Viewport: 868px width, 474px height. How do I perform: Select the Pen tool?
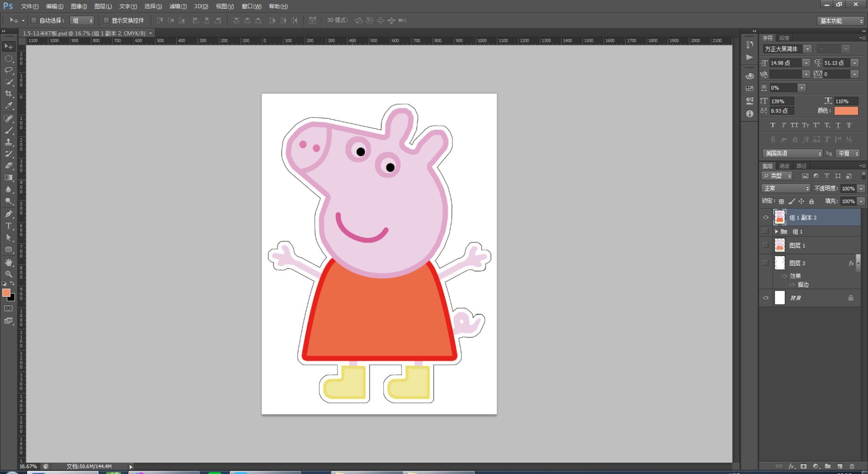pyautogui.click(x=9, y=214)
